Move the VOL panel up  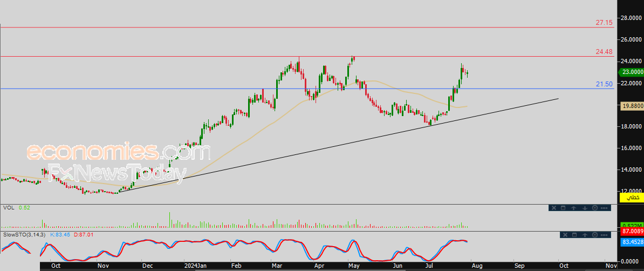point(574,208)
